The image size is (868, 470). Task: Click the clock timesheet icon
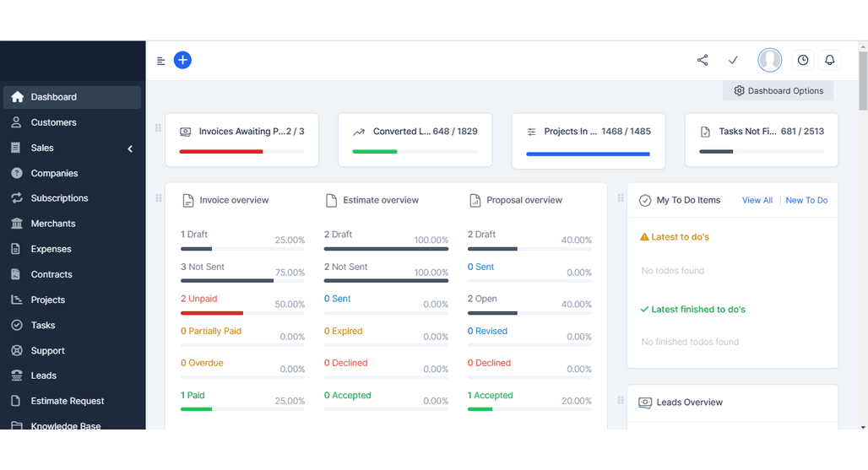point(803,60)
